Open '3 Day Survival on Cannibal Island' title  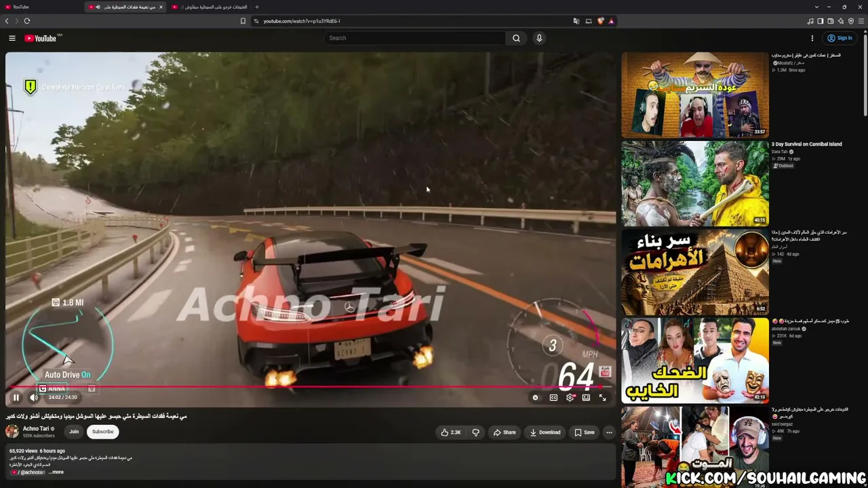806,144
